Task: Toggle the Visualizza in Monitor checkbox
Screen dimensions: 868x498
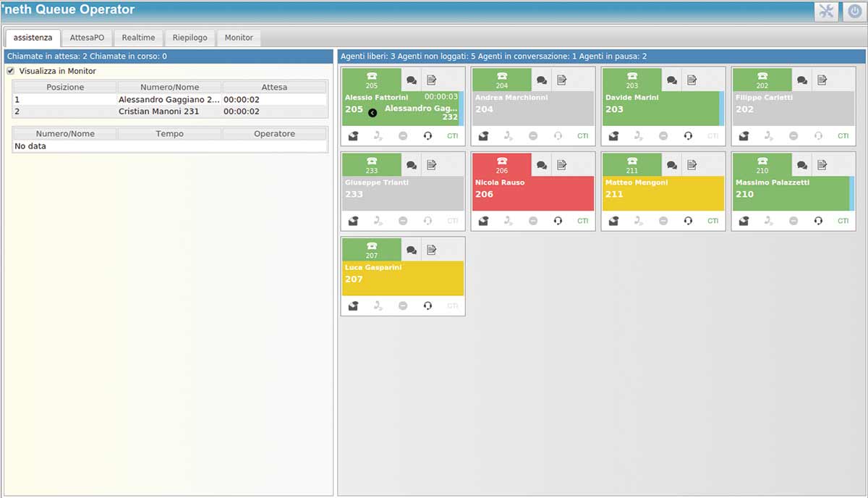Action: tap(11, 71)
